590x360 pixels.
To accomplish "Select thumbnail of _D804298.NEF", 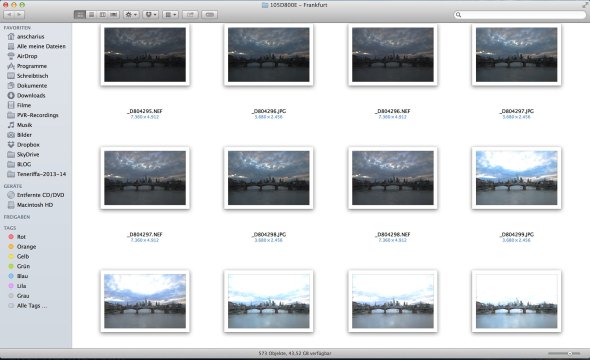I will (393, 178).
